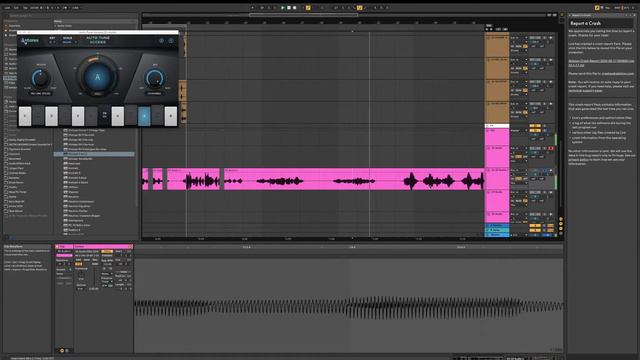Open input type dropdown on first orange track
640x360 pixels.
pyautogui.click(x=518, y=38)
